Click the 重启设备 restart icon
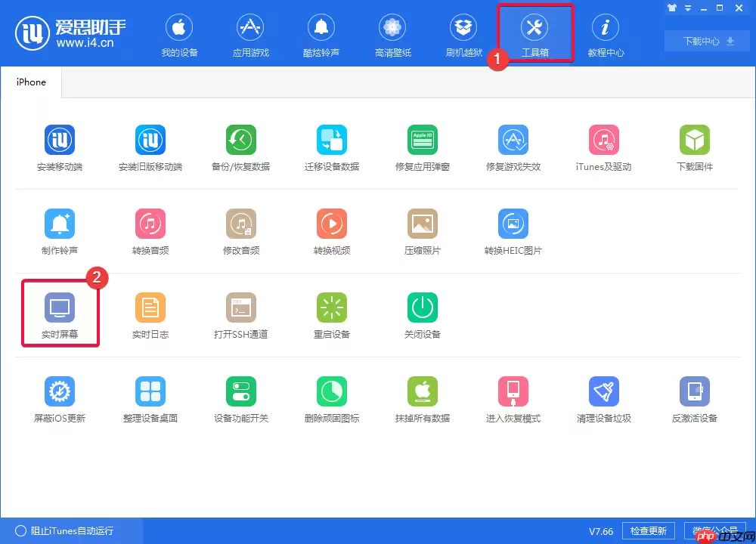Image resolution: width=756 pixels, height=544 pixels. coord(332,308)
